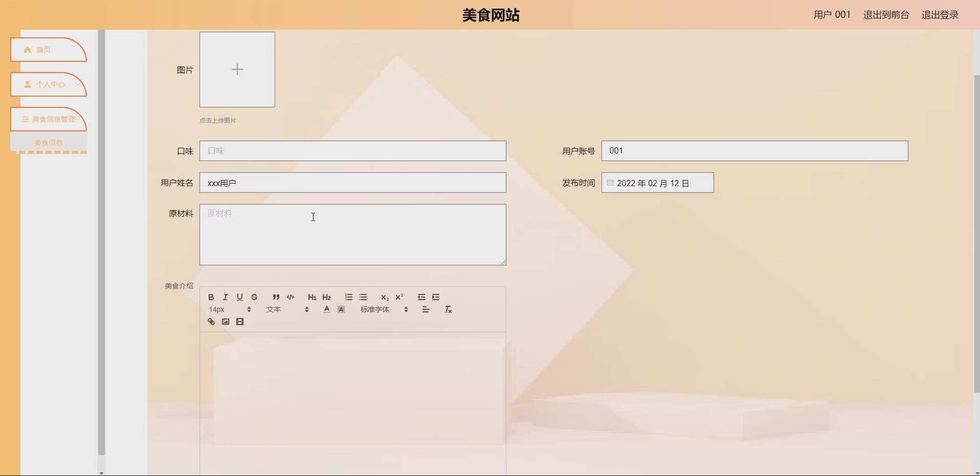Click the person icon beside 个人中心
Screen dimensions: 980x476
tap(28, 84)
